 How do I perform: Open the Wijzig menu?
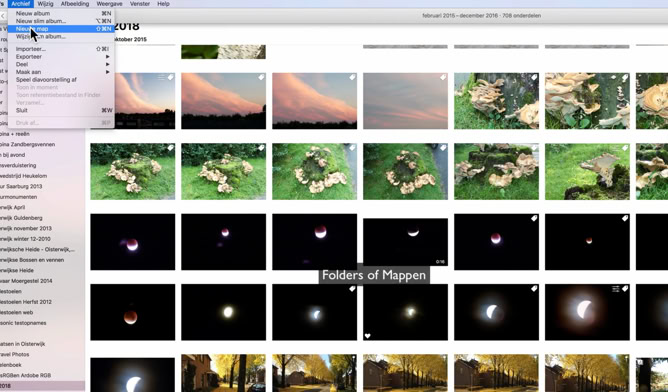pyautogui.click(x=45, y=4)
